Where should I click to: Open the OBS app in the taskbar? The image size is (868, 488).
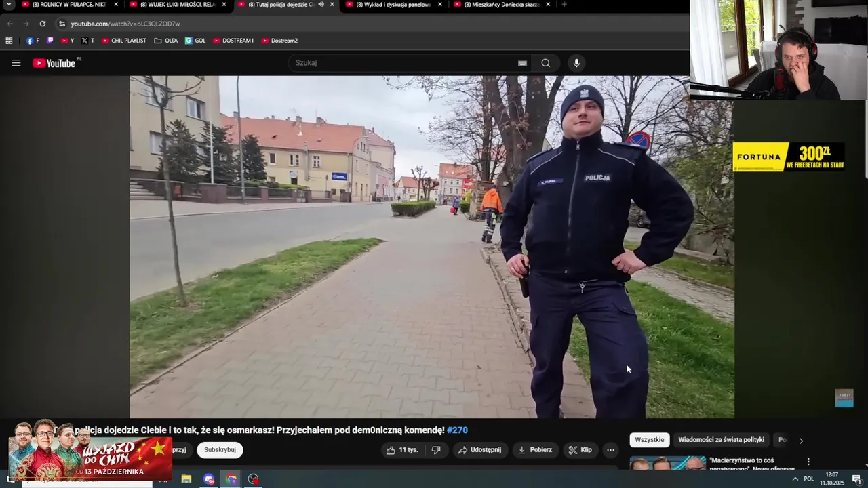click(254, 479)
